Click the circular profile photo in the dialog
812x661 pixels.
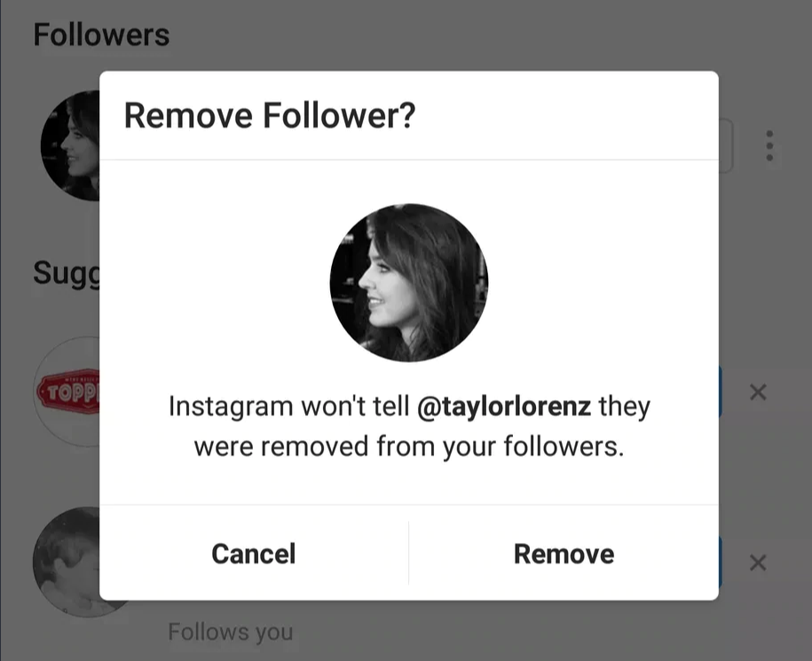click(x=408, y=283)
